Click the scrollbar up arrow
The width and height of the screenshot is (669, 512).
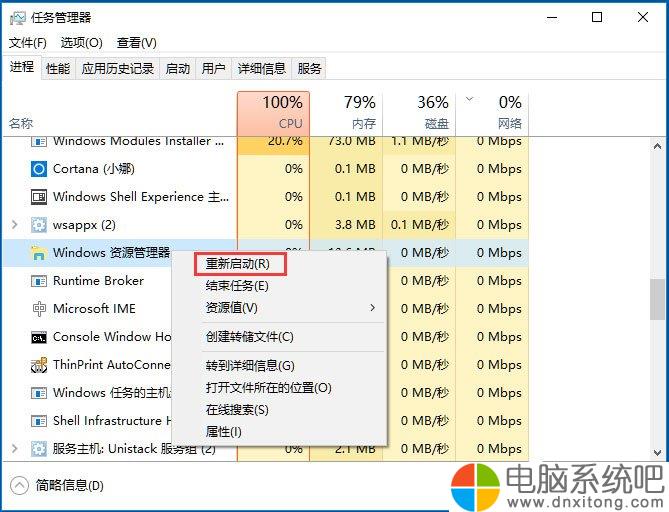pos(657,146)
